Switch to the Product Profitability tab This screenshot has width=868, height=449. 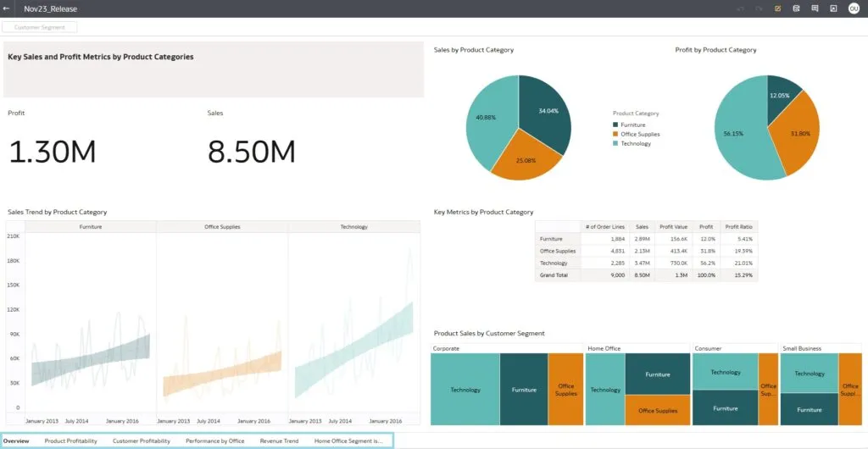click(x=70, y=441)
